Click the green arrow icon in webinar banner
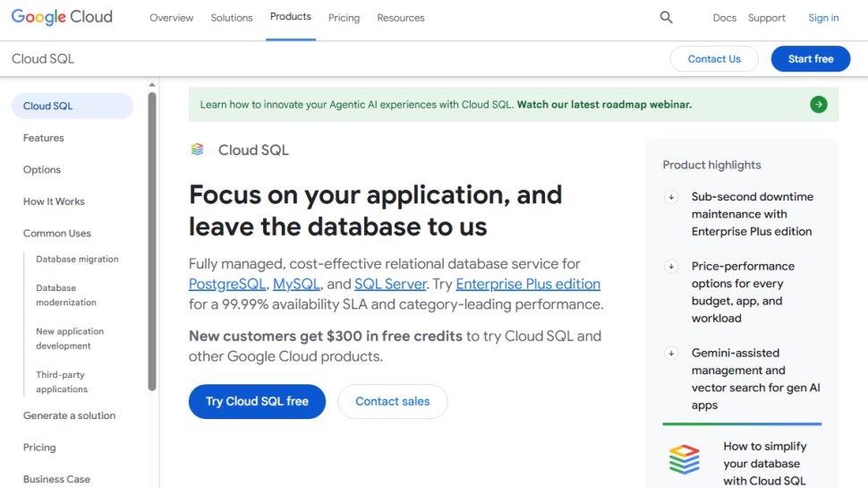Image resolution: width=868 pixels, height=488 pixels. (818, 105)
